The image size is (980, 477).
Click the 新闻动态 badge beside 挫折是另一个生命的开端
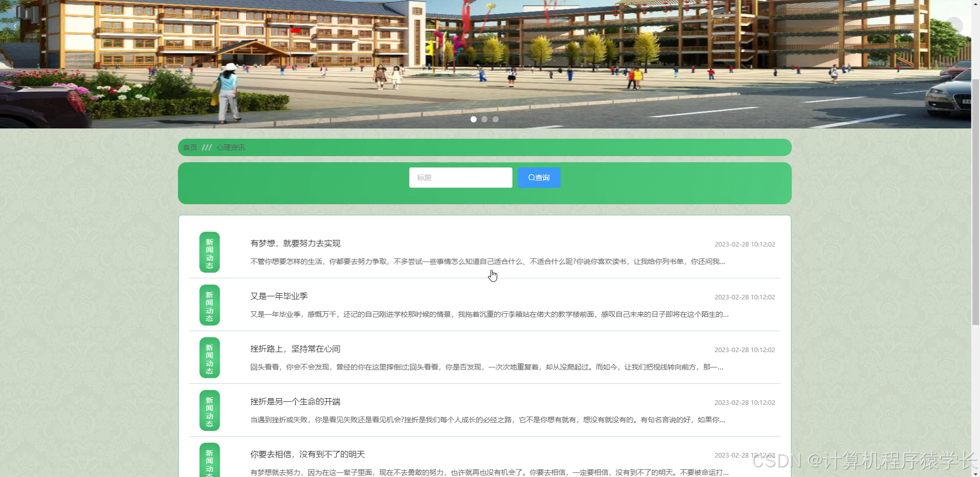209,410
